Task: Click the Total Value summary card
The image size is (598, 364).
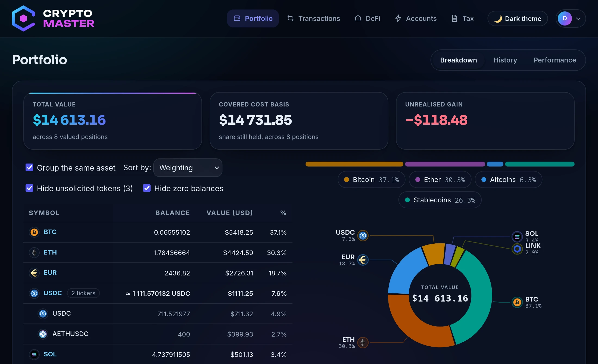Action: 113,121
